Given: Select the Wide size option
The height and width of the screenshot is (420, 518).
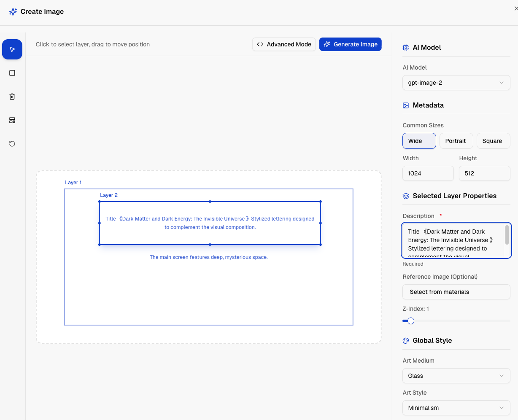Looking at the screenshot, I should pyautogui.click(x=419, y=141).
